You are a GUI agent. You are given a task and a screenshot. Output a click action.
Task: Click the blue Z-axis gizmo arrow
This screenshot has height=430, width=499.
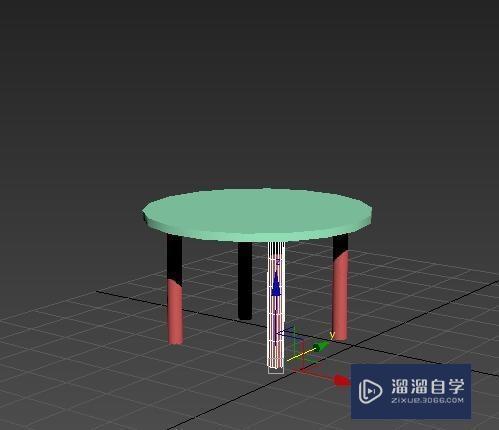coord(276,283)
